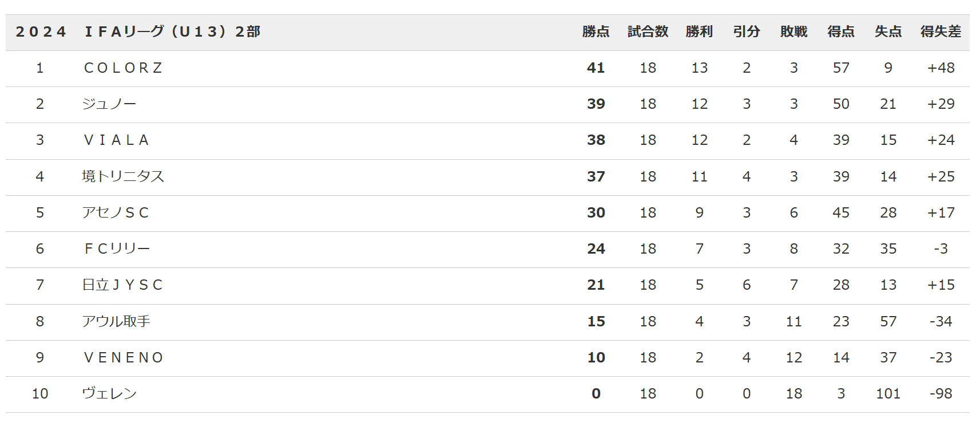This screenshot has width=980, height=426.
Task: Click the 敗戦 column header
Action: point(794,31)
